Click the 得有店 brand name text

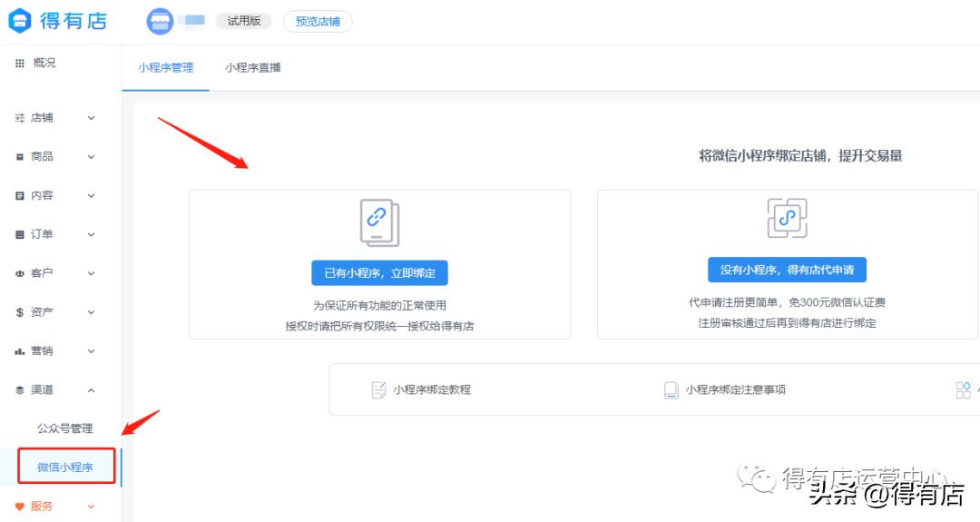coord(73,21)
